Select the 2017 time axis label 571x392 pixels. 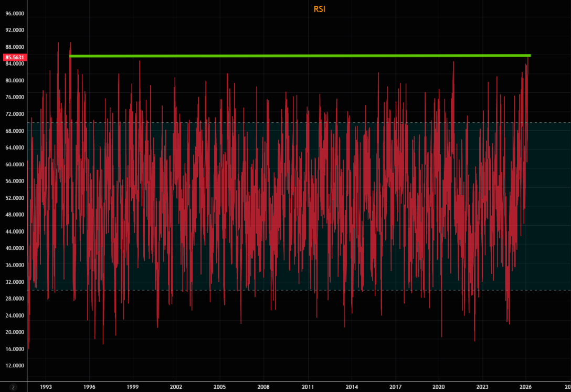tap(395, 387)
